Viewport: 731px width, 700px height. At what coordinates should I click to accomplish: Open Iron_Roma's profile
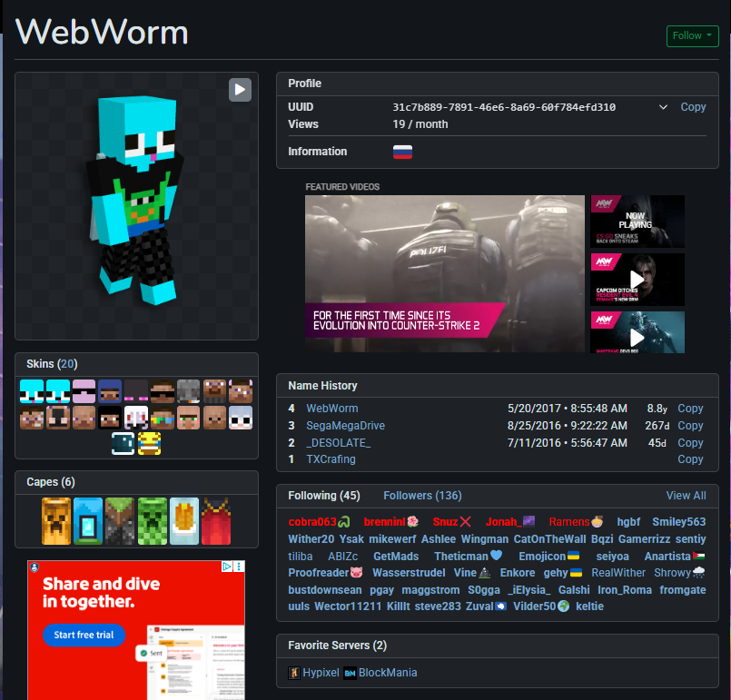tap(624, 590)
